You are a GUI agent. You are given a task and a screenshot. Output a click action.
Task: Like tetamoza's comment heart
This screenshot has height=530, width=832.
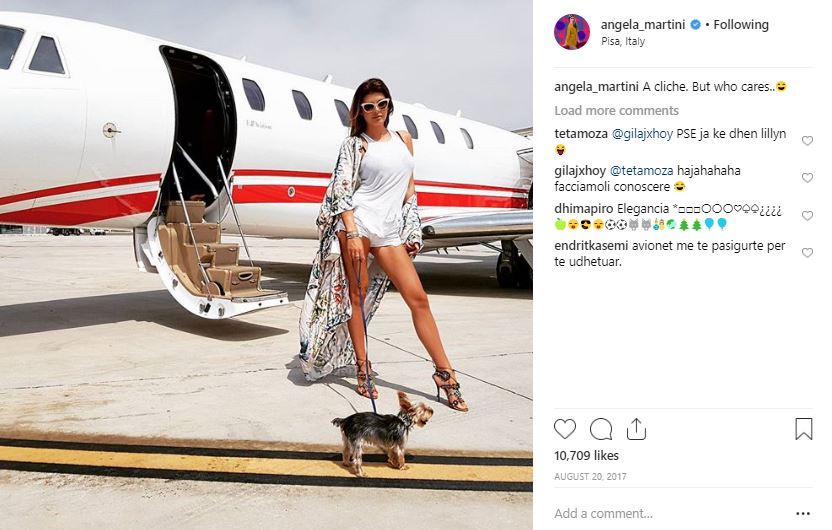807,141
